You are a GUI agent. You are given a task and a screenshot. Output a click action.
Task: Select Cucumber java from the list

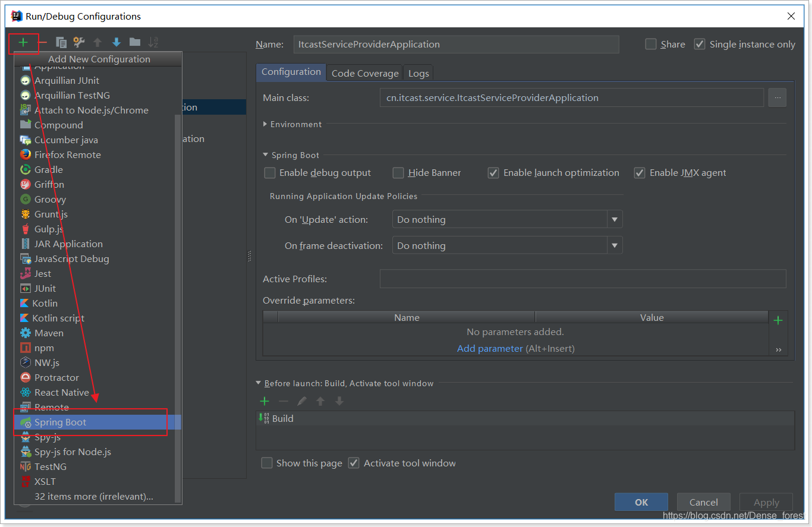tap(95, 140)
